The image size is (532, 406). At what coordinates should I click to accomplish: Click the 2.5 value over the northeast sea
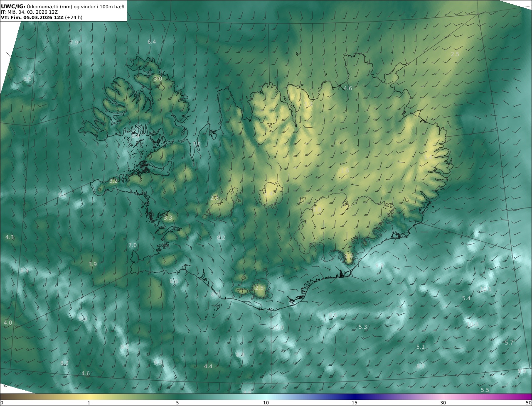(x=455, y=54)
